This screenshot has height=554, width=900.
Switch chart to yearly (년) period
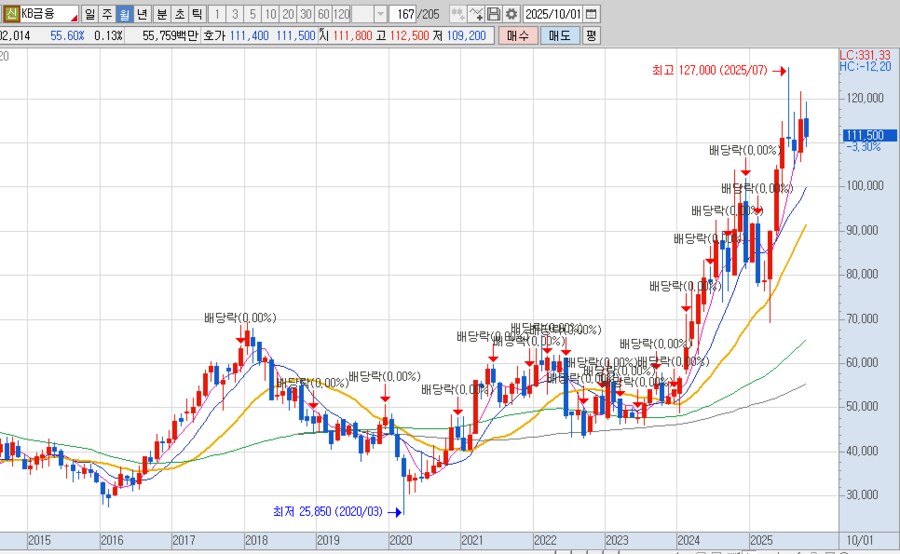coord(142,15)
